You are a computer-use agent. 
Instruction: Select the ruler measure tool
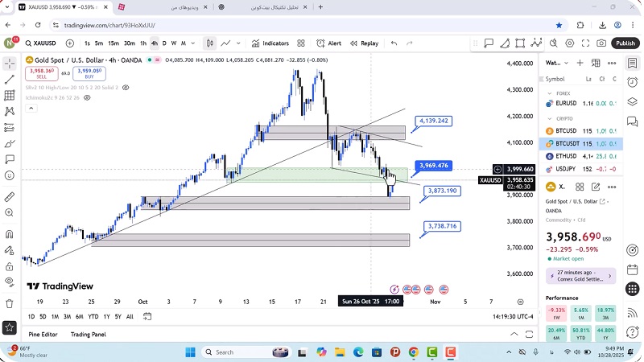tap(10, 196)
